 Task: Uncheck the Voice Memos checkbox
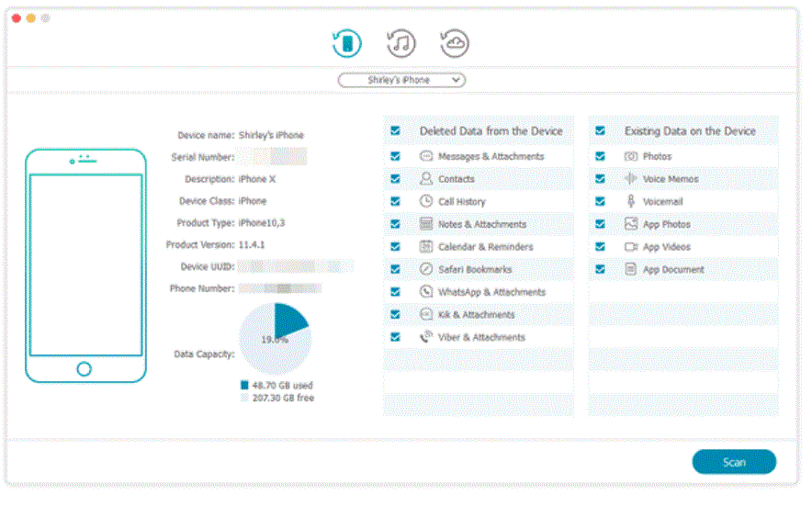(600, 179)
